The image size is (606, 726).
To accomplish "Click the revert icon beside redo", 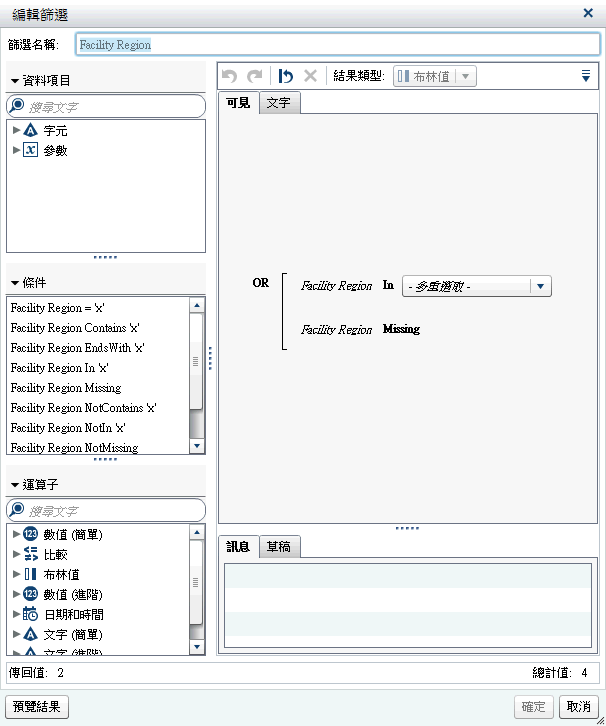I will tap(286, 76).
